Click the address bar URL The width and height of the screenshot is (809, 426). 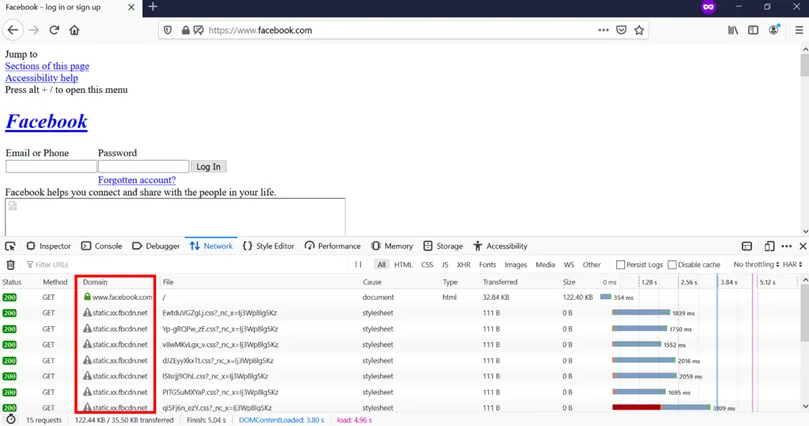tap(260, 30)
